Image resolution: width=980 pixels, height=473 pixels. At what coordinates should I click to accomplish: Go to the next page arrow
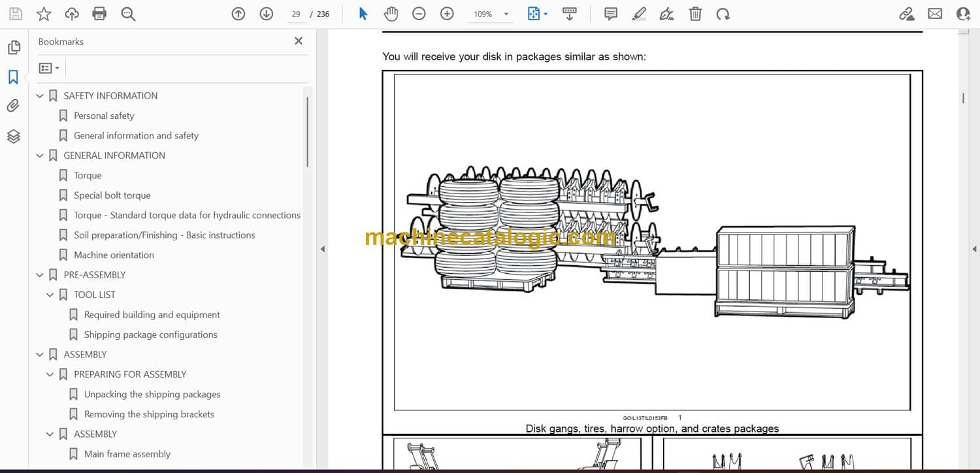click(266, 14)
